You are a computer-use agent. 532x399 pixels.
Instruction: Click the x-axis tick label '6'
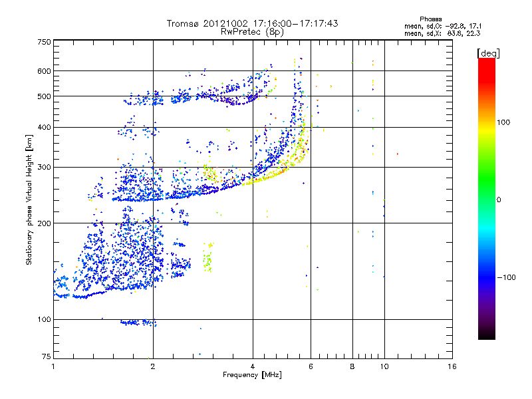coord(311,366)
